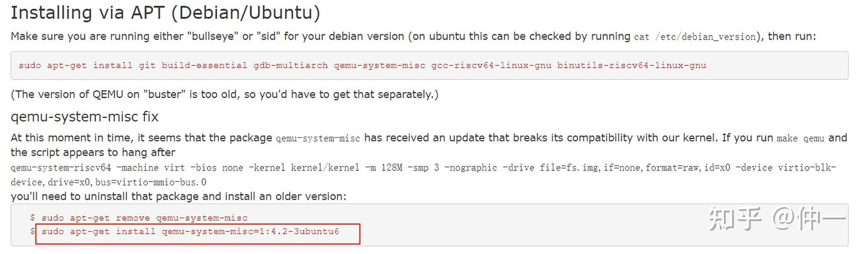
Task: Click the "sudo apt-get remove qemu-system-misc" command
Action: (145, 218)
